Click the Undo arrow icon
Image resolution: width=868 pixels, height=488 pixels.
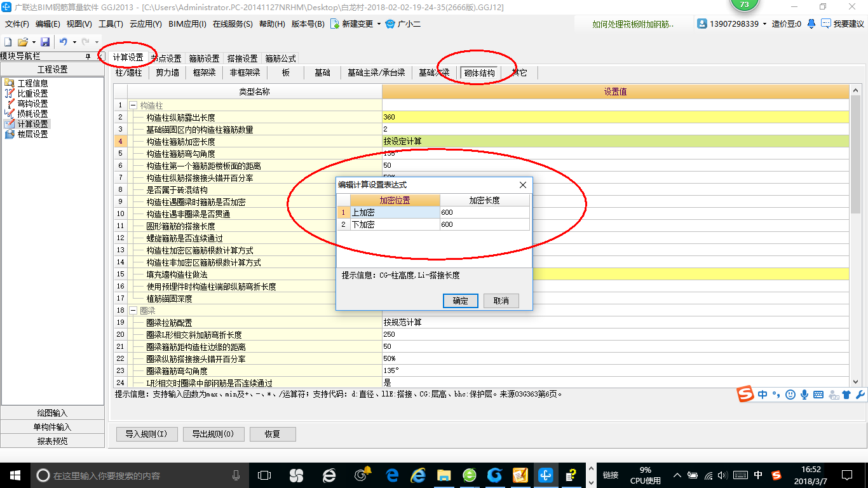tap(64, 42)
